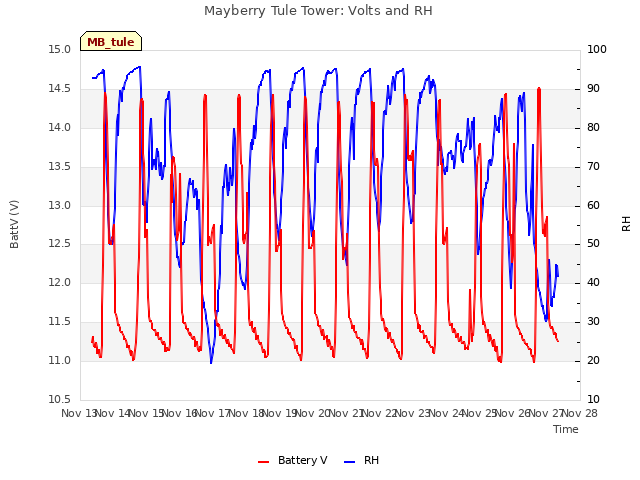Click the 11.0 left axis value

pyautogui.click(x=59, y=361)
